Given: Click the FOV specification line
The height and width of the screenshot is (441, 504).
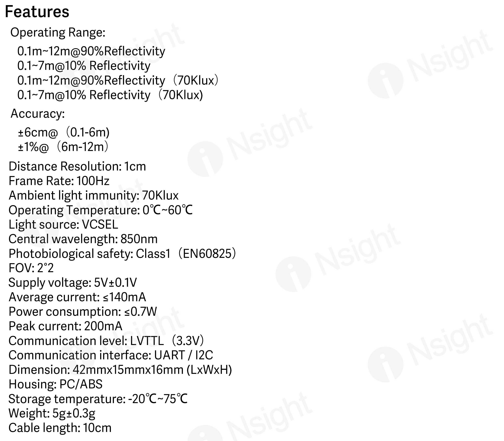Looking at the screenshot, I should click(31, 268).
